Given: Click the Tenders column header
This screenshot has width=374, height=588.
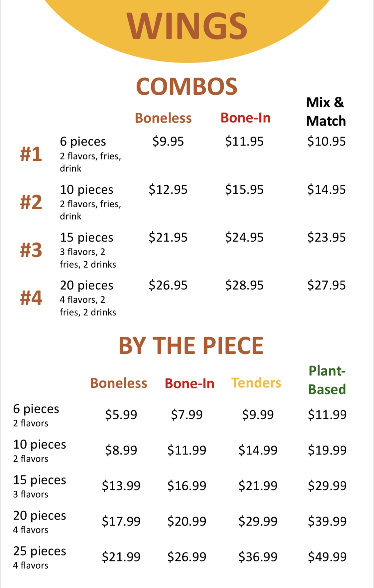Looking at the screenshot, I should click(x=256, y=383).
